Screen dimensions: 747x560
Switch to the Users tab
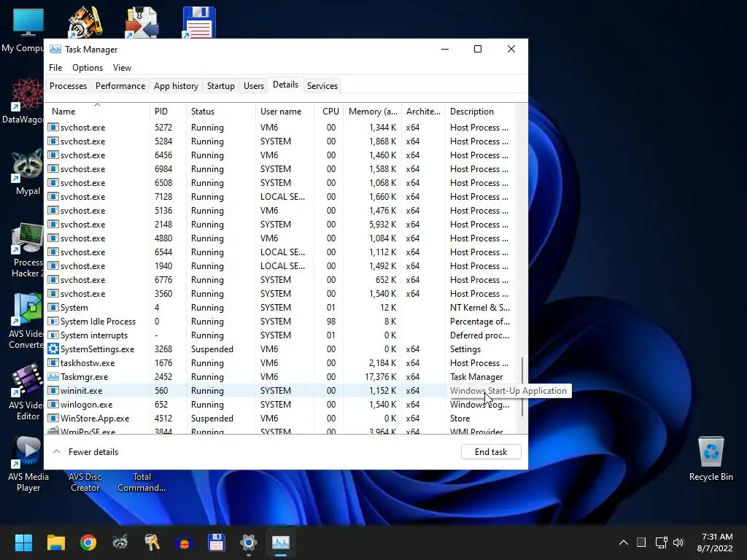point(253,86)
